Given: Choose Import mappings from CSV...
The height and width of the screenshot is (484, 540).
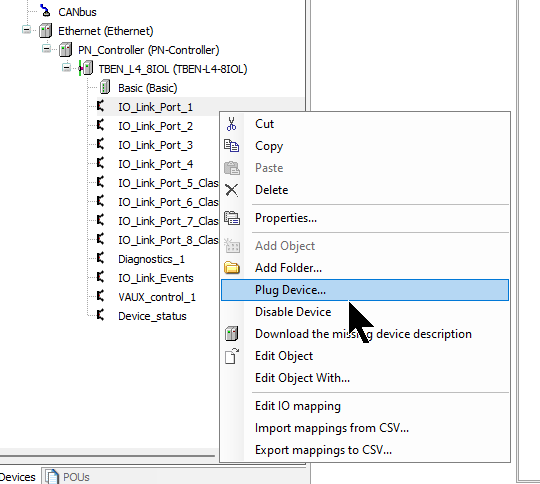Looking at the screenshot, I should (x=365, y=428).
